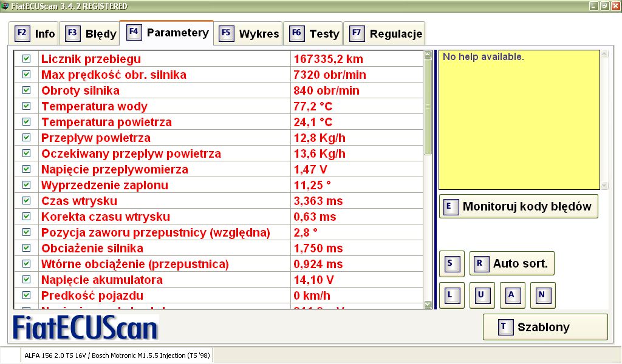Toggle Temperatura powietrza checkbox
The image size is (622, 364).
point(26,122)
